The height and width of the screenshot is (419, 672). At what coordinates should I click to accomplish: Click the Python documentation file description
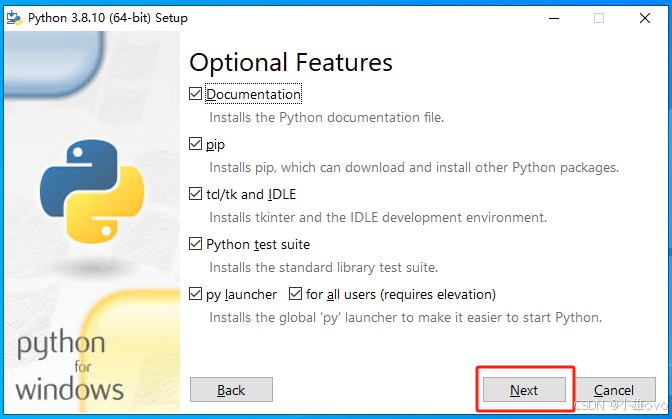pyautogui.click(x=326, y=117)
